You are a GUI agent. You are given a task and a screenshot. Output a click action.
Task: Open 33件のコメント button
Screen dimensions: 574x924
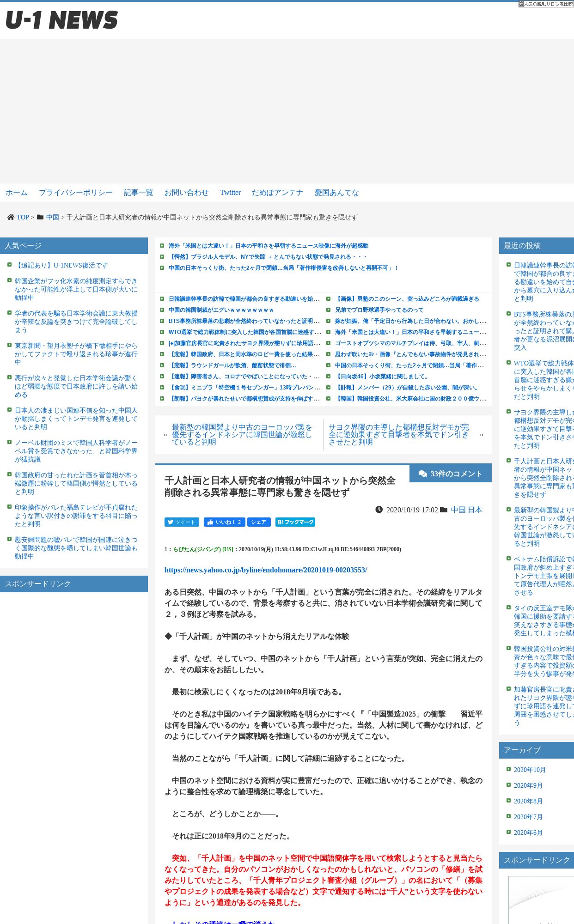pyautogui.click(x=451, y=474)
